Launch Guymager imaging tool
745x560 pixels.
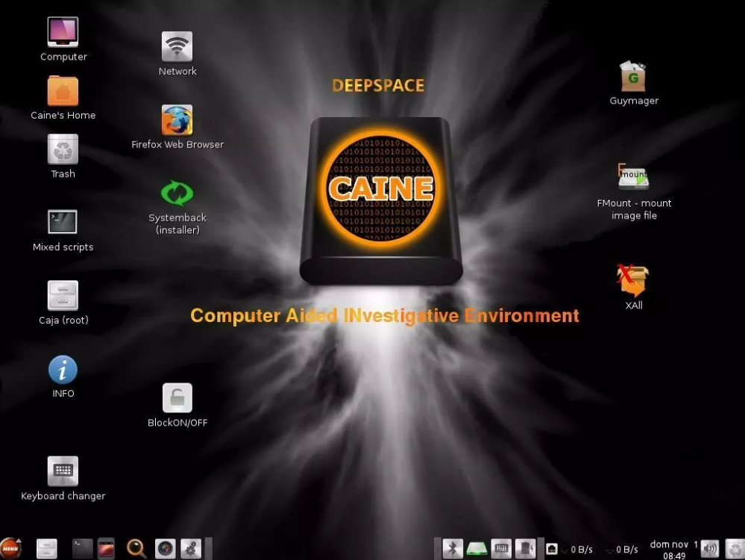[x=633, y=76]
